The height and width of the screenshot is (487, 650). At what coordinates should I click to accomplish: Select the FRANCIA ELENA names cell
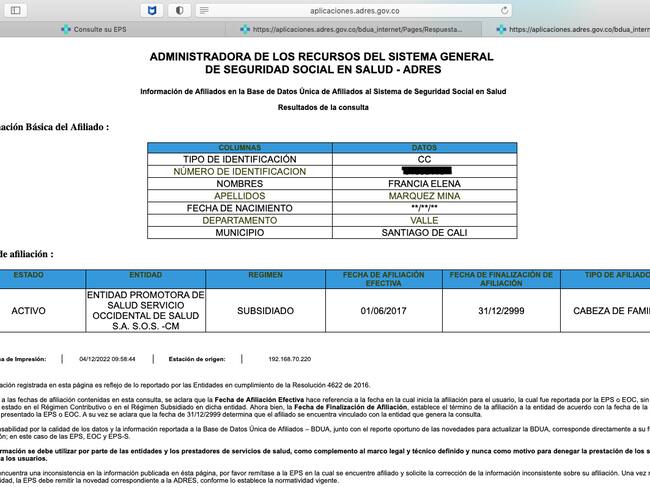click(424, 184)
